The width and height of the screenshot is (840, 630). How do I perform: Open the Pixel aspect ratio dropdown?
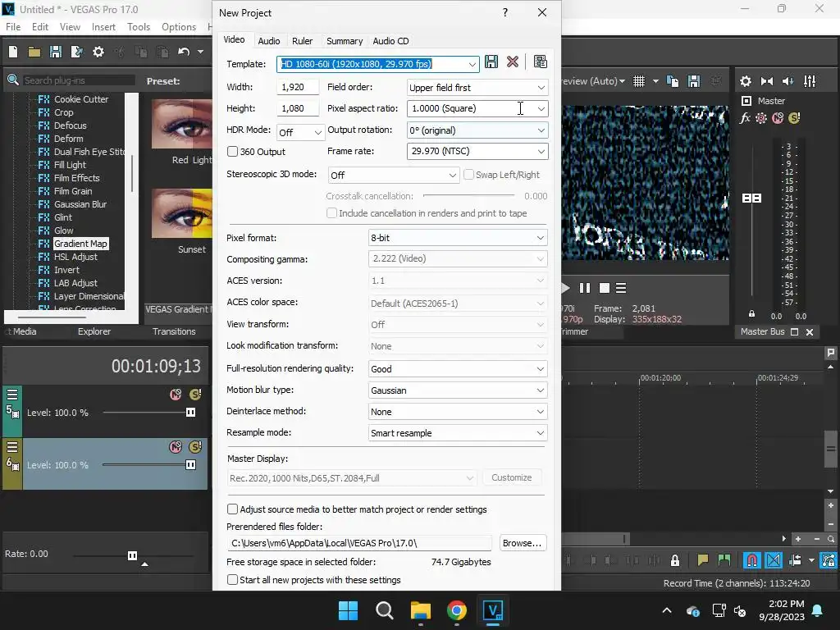tap(541, 109)
